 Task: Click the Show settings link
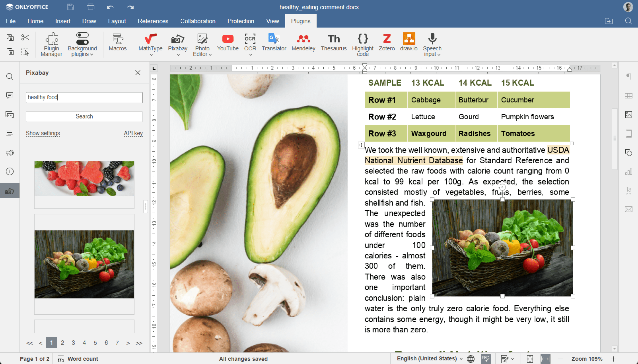(43, 133)
